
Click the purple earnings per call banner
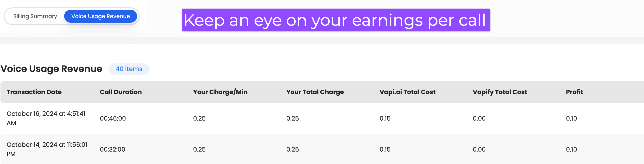tap(336, 20)
